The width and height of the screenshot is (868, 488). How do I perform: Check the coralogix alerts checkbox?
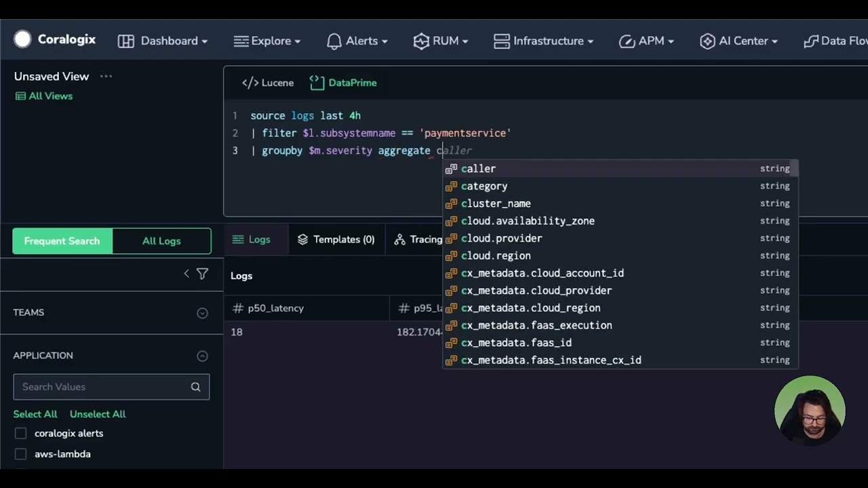click(20, 433)
